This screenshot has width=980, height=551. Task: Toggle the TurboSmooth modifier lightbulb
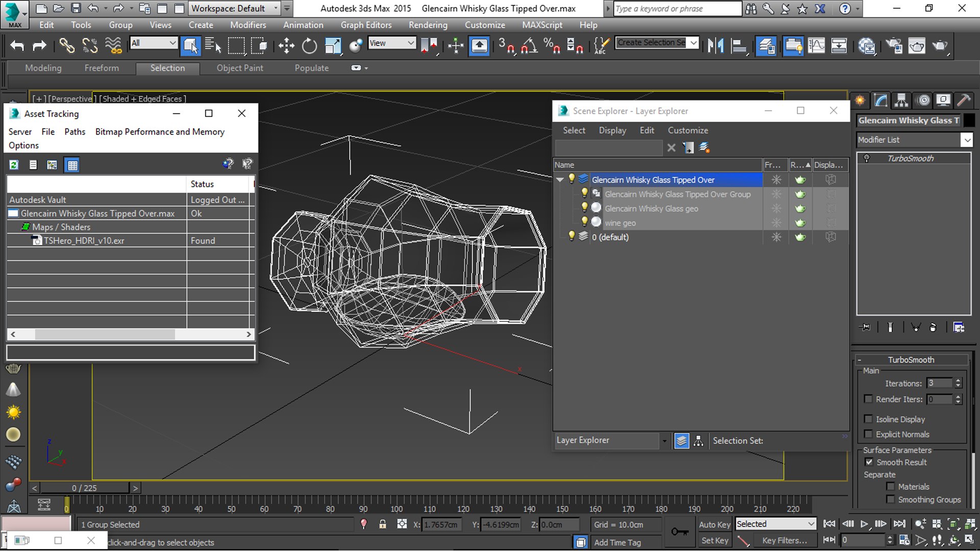pos(866,158)
